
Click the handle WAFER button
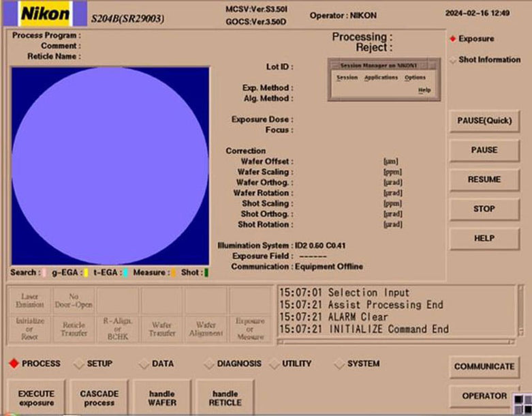tap(161, 398)
